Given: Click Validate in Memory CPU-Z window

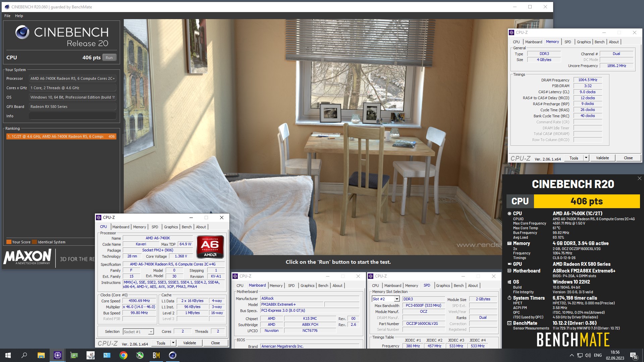Looking at the screenshot, I should (602, 158).
